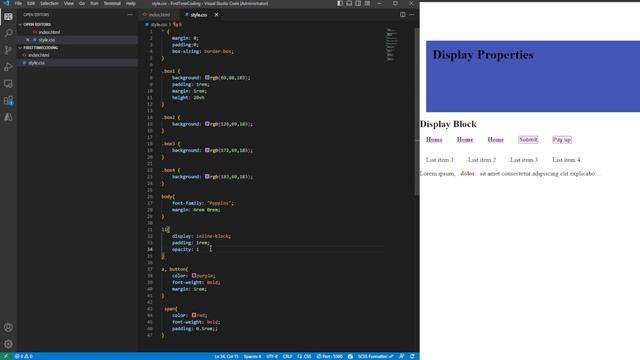Open the Help menu

click(x=131, y=3)
